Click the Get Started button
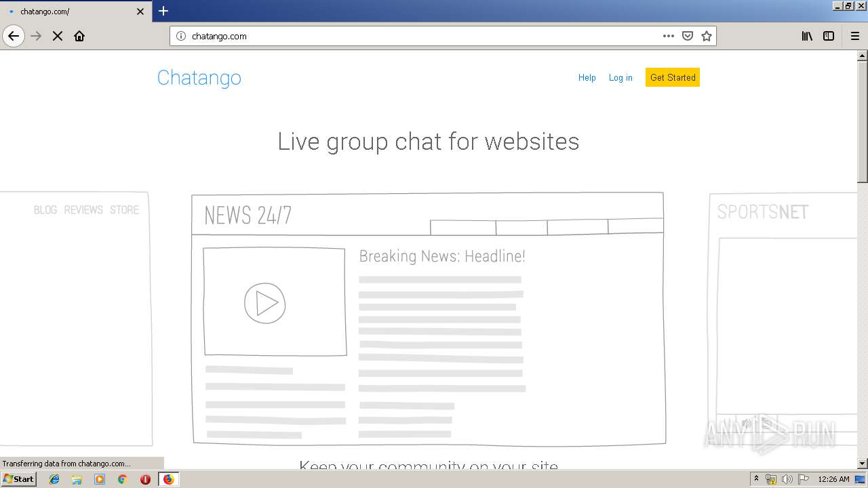This screenshot has height=488, width=868. [x=673, y=77]
